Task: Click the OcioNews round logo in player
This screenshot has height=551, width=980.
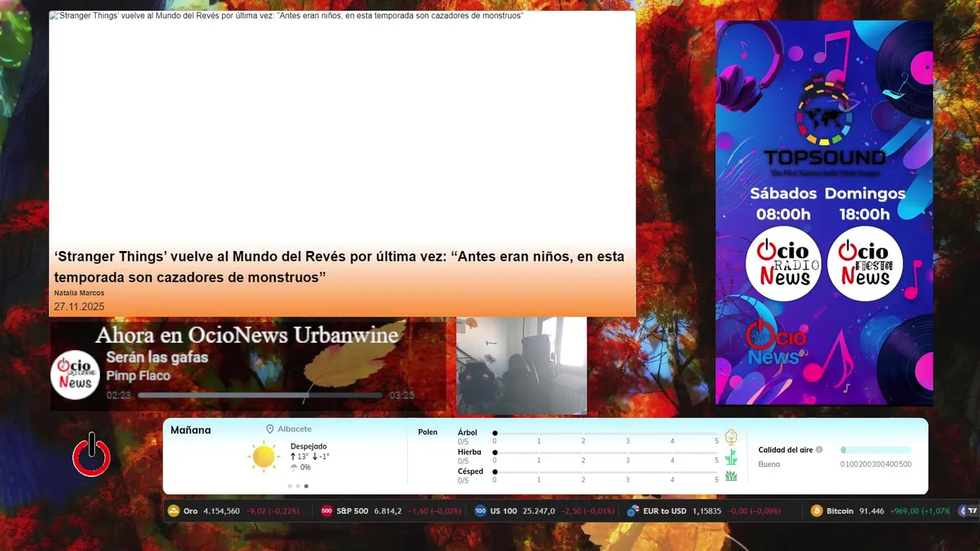Action: (x=75, y=374)
